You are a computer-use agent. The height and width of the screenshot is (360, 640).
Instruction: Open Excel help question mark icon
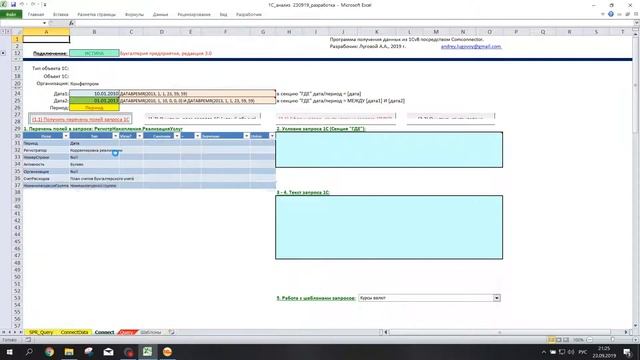pyautogui.click(x=611, y=14)
